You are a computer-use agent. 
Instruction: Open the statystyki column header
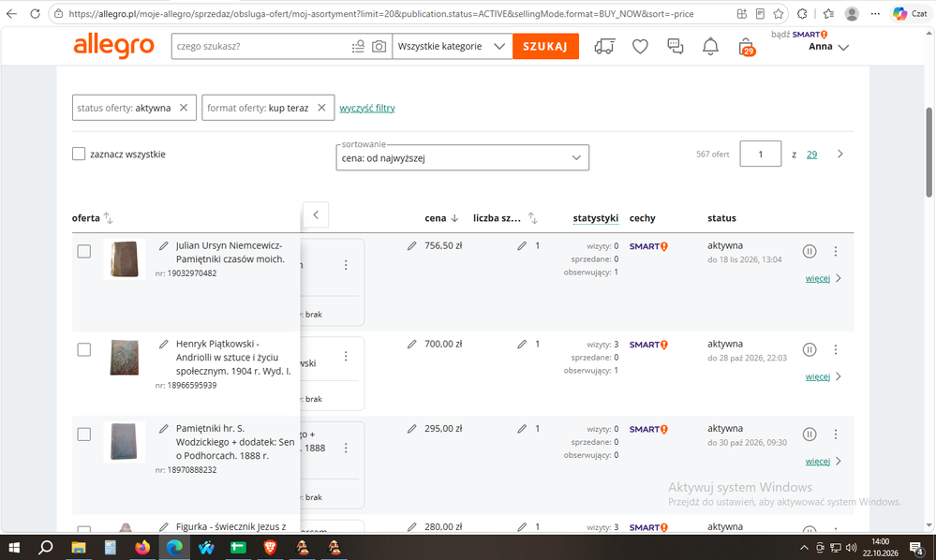click(x=595, y=218)
